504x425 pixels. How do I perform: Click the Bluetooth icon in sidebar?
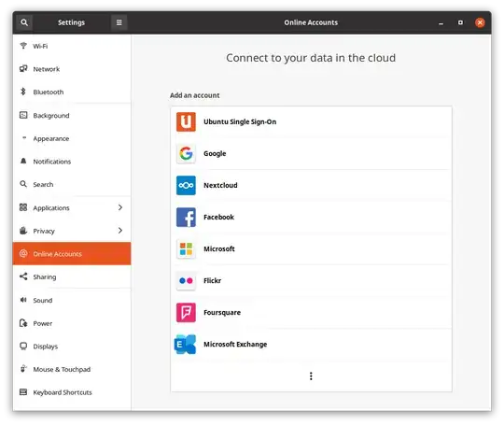point(23,92)
